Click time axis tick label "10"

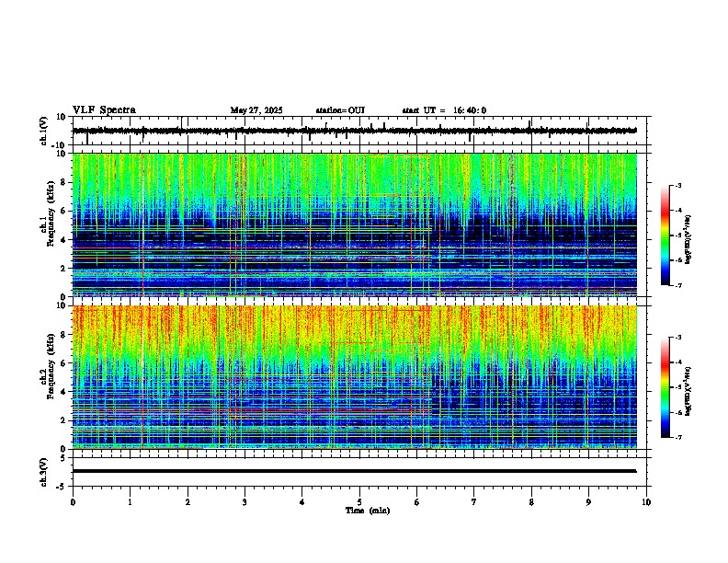pyautogui.click(x=646, y=502)
